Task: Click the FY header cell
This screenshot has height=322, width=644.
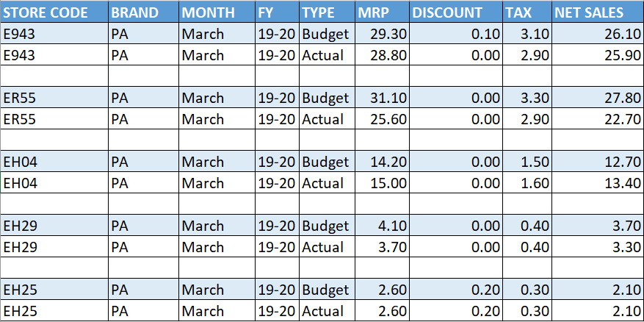Action: 278,12
